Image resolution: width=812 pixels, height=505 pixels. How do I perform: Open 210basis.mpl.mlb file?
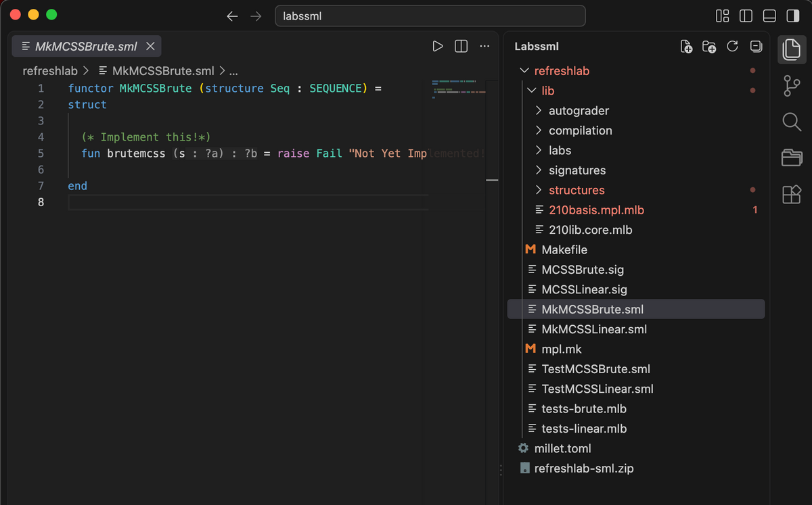pyautogui.click(x=636, y=210)
